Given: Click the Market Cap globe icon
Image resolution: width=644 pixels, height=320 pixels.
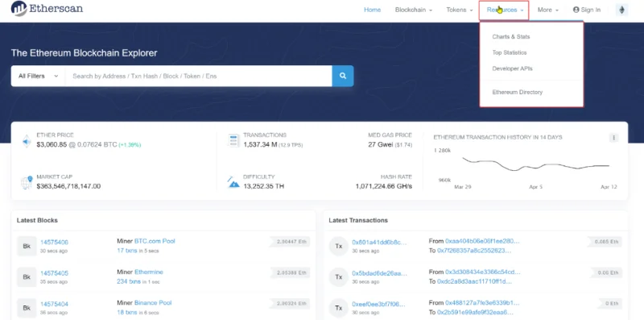Looking at the screenshot, I should [27, 182].
